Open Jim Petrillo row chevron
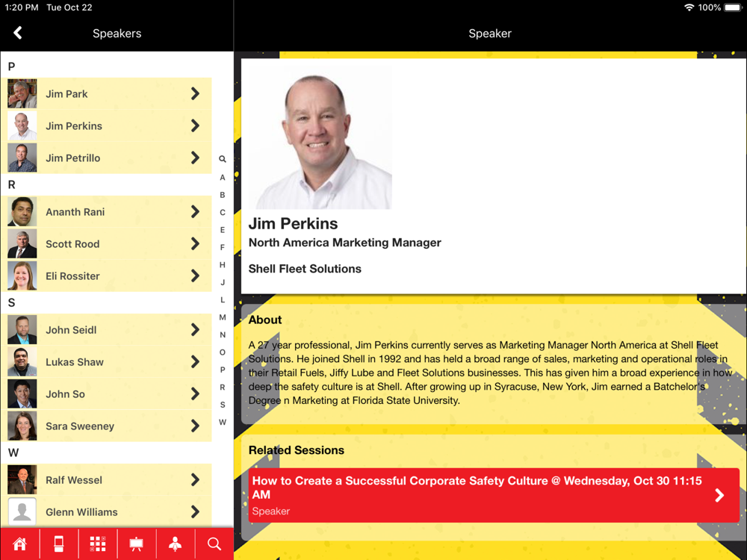 [x=195, y=158]
